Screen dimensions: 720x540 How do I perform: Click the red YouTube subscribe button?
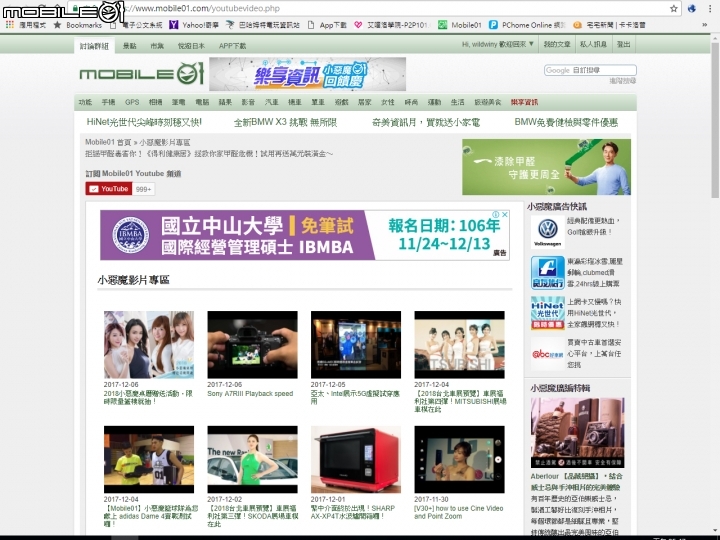[109, 189]
